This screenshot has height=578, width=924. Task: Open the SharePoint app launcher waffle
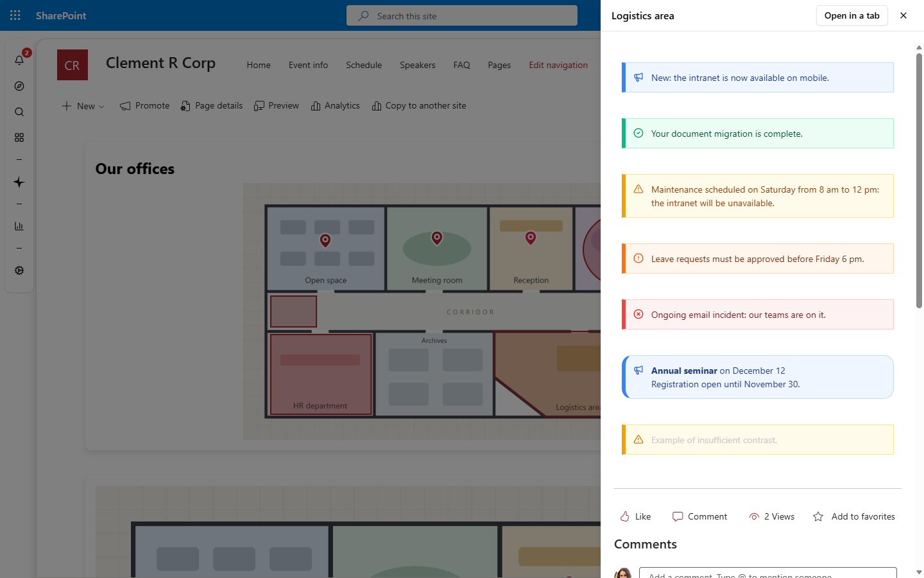click(15, 15)
